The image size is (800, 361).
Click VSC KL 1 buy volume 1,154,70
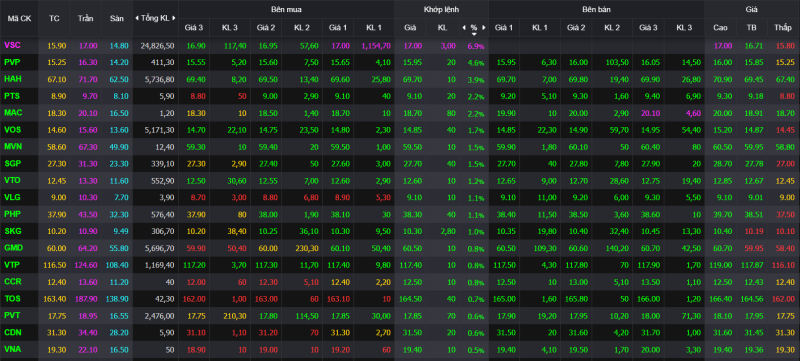pyautogui.click(x=376, y=46)
